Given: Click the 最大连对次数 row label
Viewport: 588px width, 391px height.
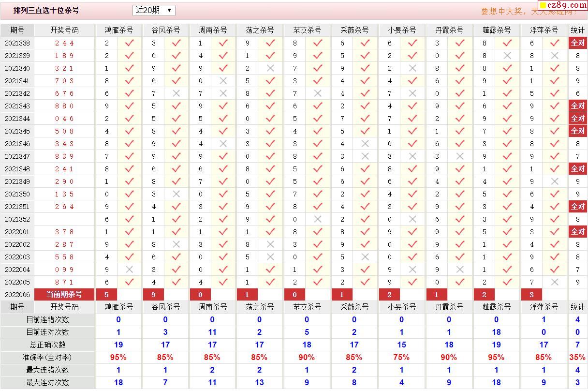Looking at the screenshot, I should (x=47, y=382).
